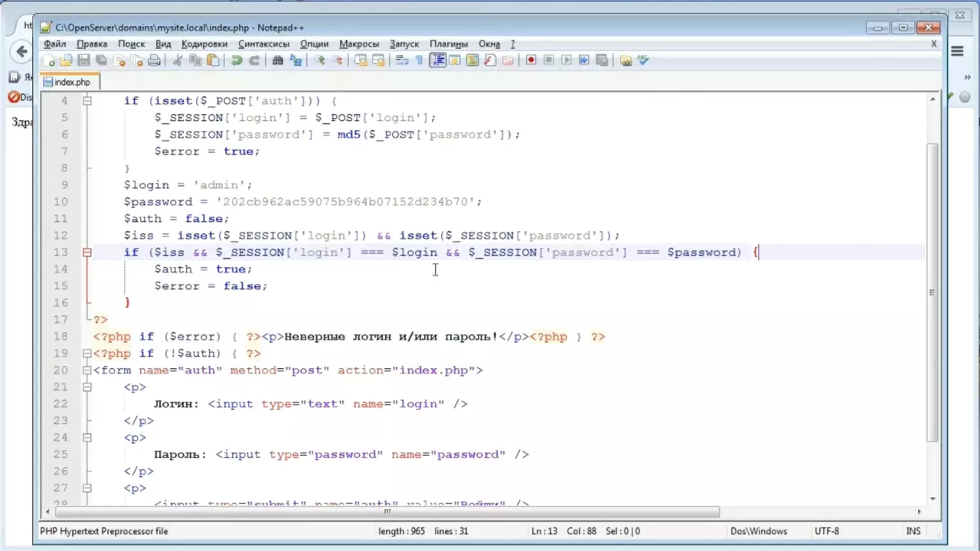This screenshot has height=551, width=980.
Task: Click the Redo toolbar icon
Action: [x=254, y=60]
